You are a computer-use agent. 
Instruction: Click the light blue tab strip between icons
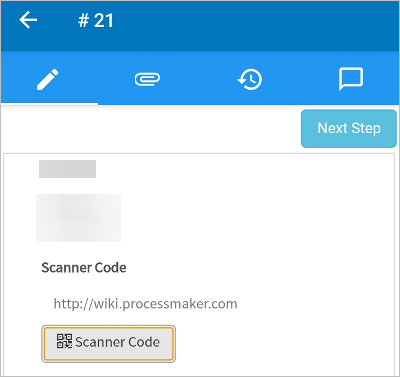click(199, 79)
